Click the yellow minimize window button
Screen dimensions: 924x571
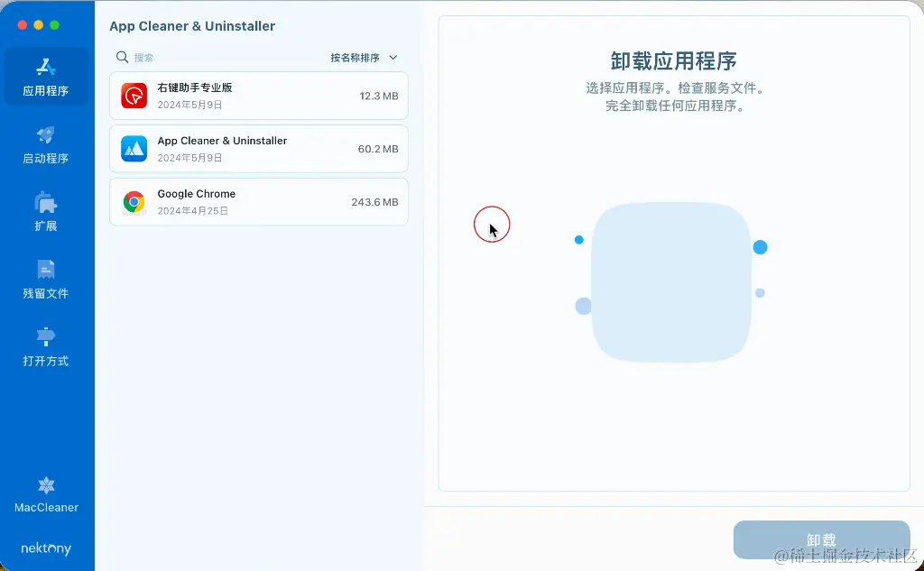click(x=38, y=24)
